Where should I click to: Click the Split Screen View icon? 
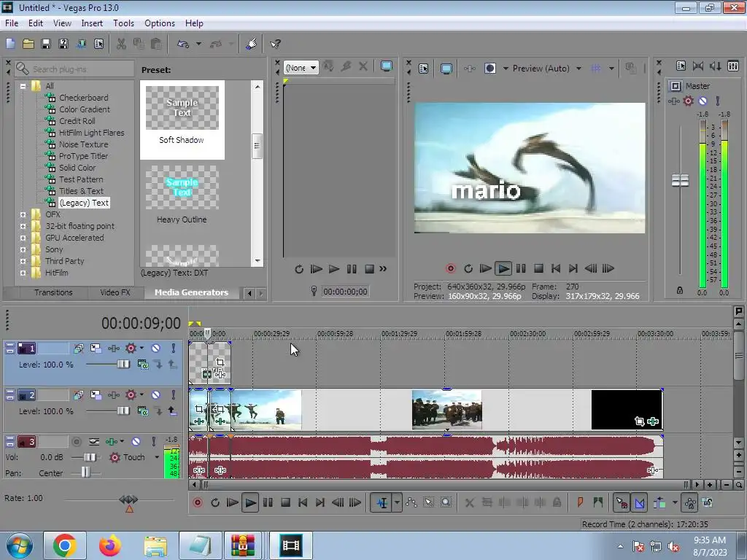tap(489, 69)
